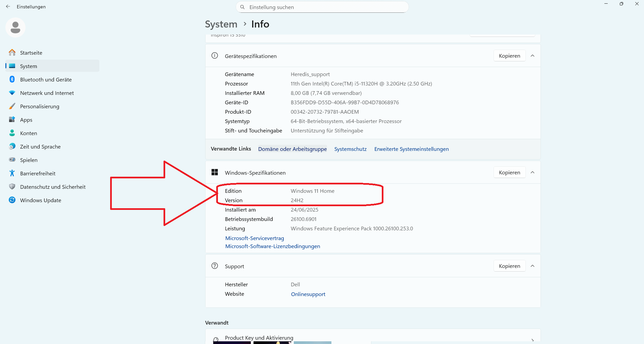
Task: Click the user profile avatar
Action: (15, 27)
